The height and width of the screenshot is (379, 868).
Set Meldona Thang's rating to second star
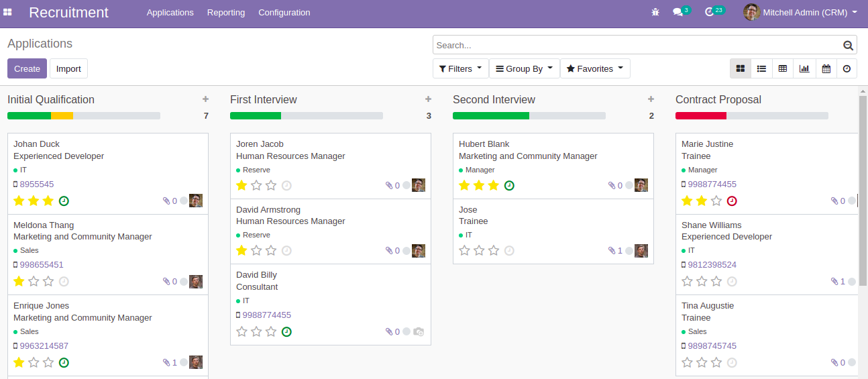pos(34,282)
